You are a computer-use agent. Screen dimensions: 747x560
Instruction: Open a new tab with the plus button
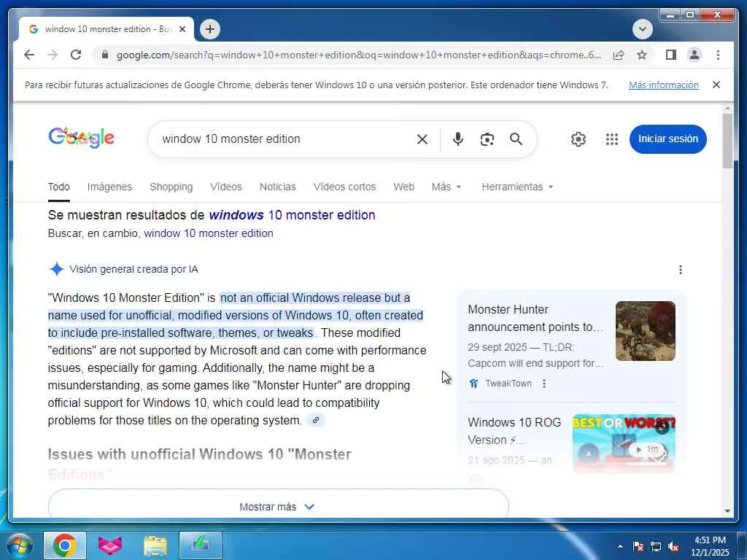tap(209, 29)
